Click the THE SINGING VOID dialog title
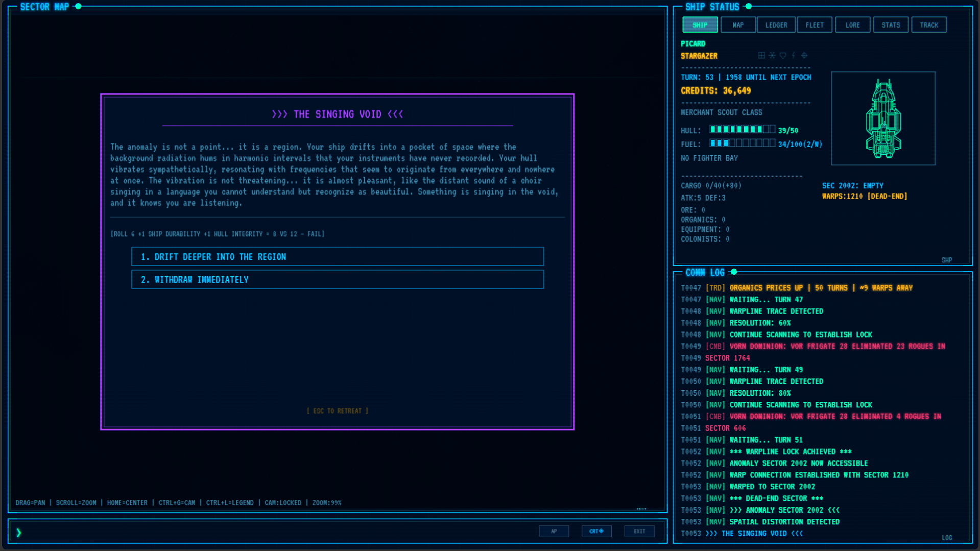980x551 pixels. click(x=337, y=114)
